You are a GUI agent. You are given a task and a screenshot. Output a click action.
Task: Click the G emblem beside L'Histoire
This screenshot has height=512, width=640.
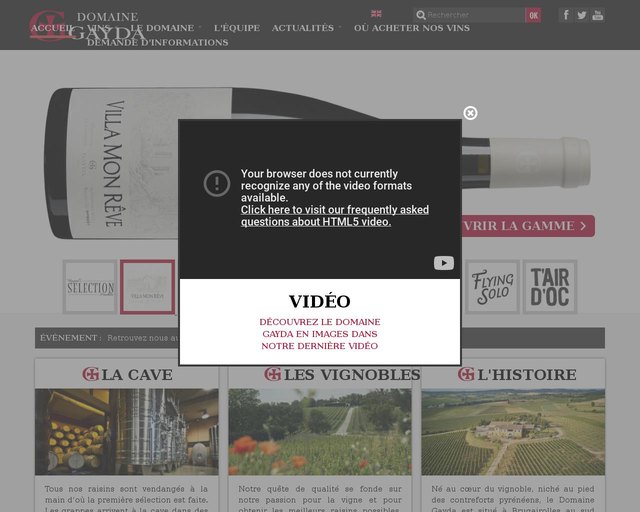[x=466, y=374]
